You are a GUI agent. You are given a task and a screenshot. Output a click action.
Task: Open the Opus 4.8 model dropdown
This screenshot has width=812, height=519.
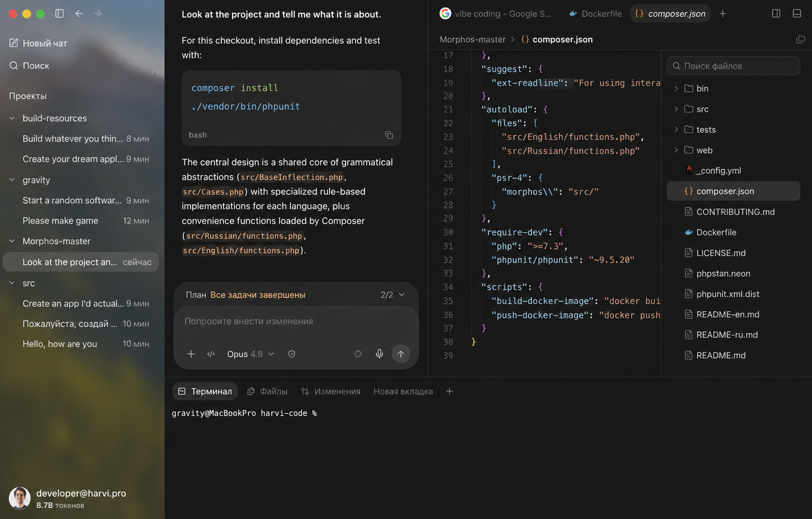(x=250, y=354)
